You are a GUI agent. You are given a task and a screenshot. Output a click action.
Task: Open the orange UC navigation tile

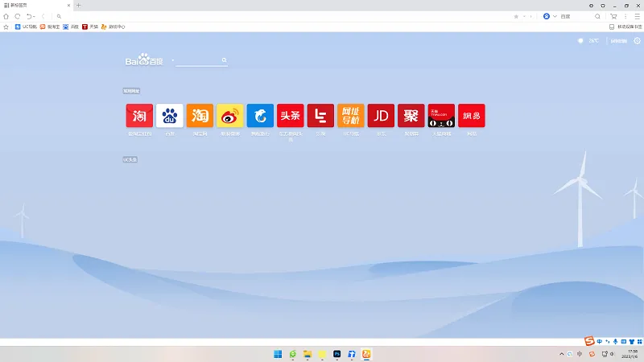351,116
